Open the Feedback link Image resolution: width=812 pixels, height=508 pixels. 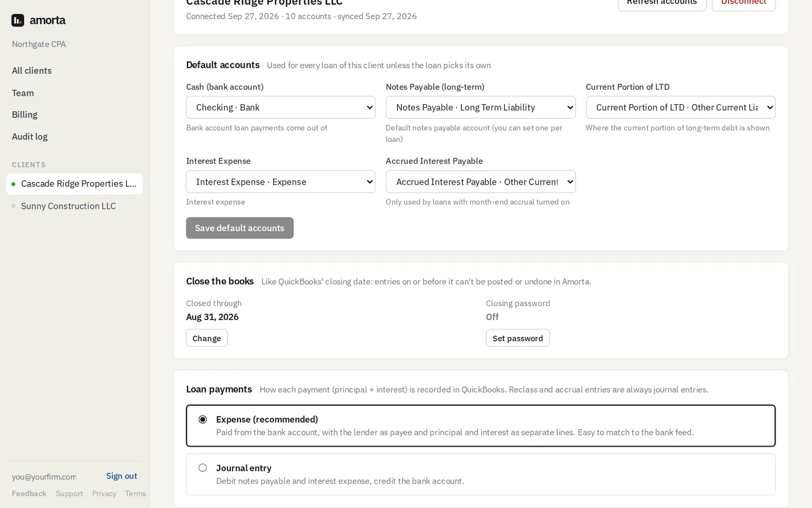pyautogui.click(x=29, y=494)
